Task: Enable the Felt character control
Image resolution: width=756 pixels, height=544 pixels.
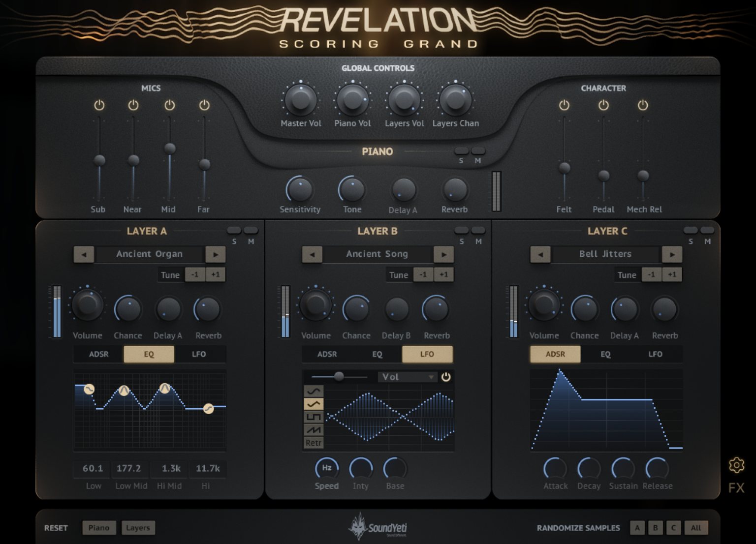Action: tap(564, 105)
